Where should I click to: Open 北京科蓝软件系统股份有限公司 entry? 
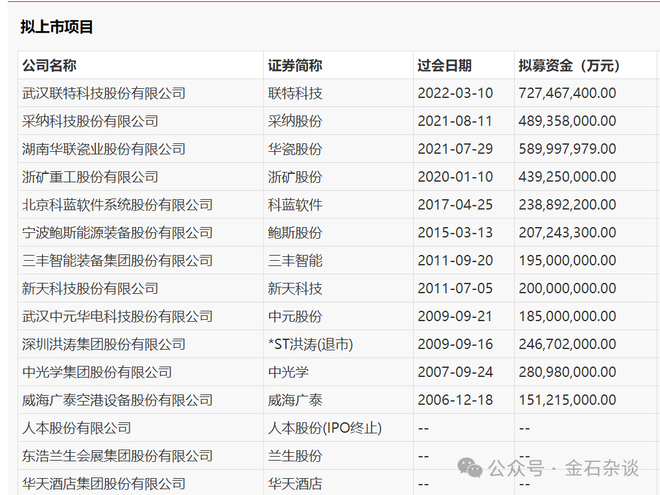[117, 205]
